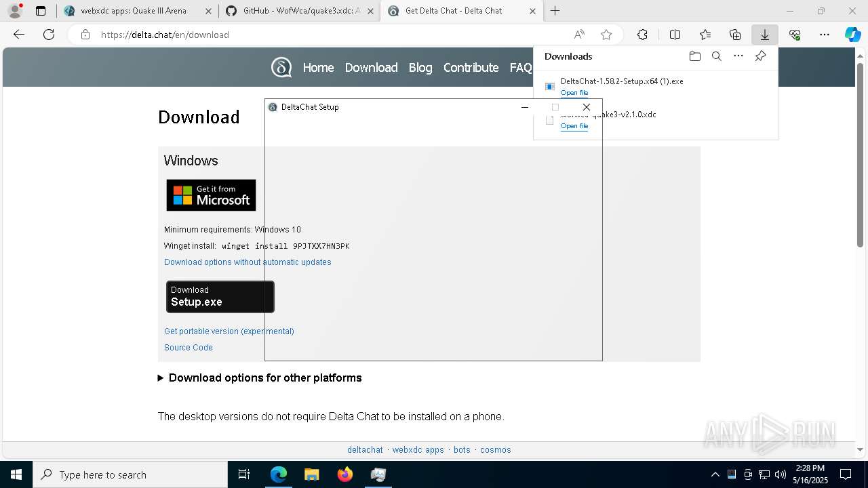
Task: Click DeltaChat-1.58.2-Setup.x64 (1).exe entry
Action: (x=622, y=81)
